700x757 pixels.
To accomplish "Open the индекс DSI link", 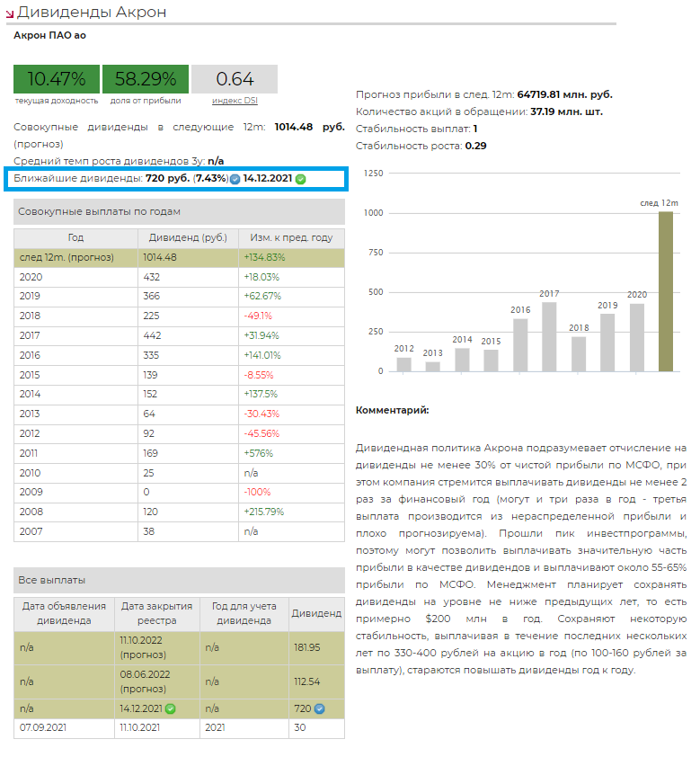I will point(235,101).
